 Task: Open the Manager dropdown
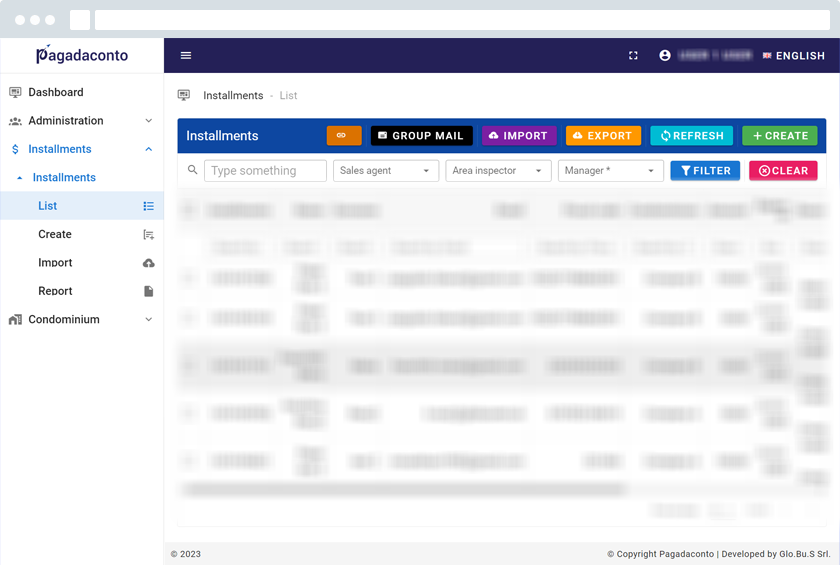pos(610,171)
